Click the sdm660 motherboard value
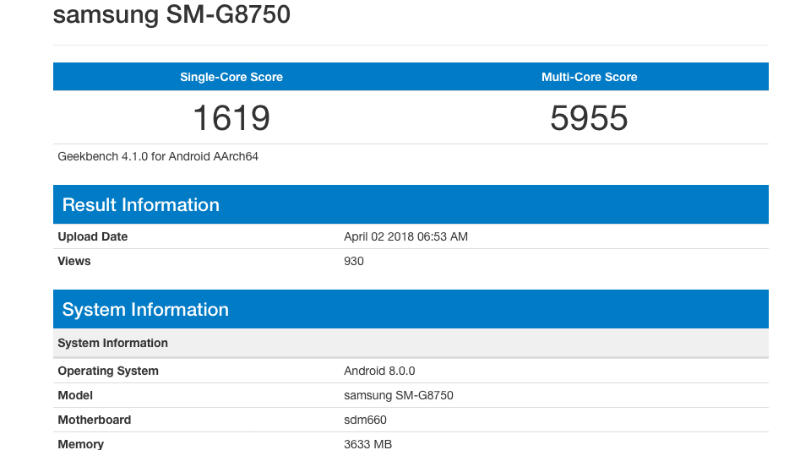The image size is (800, 450). 365,420
